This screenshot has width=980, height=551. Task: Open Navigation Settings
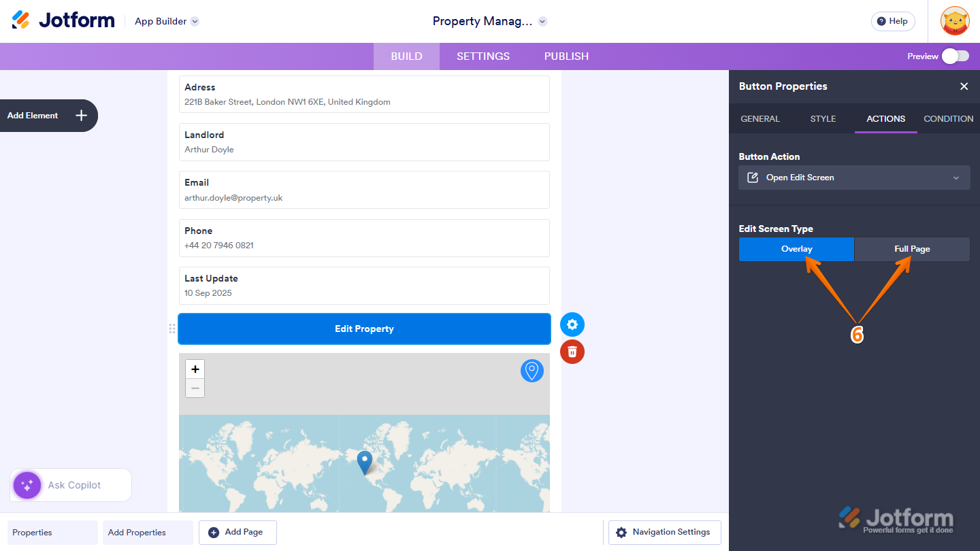pyautogui.click(x=664, y=532)
